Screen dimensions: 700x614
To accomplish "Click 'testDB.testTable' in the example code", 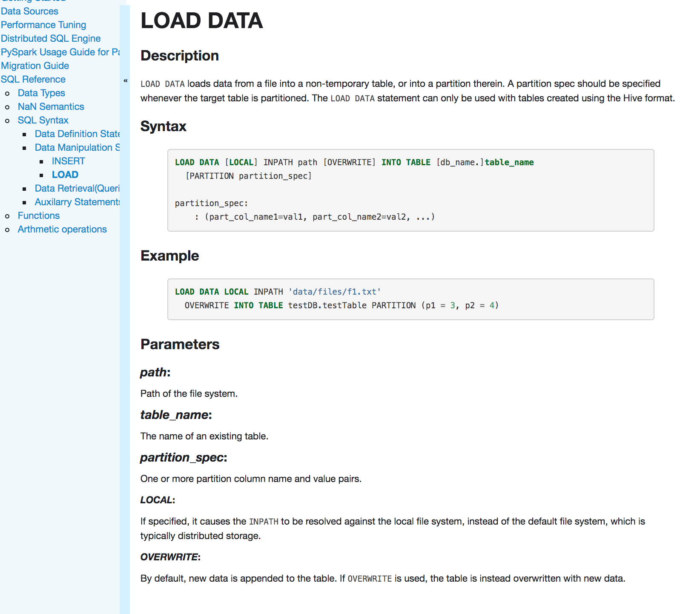I will point(327,305).
